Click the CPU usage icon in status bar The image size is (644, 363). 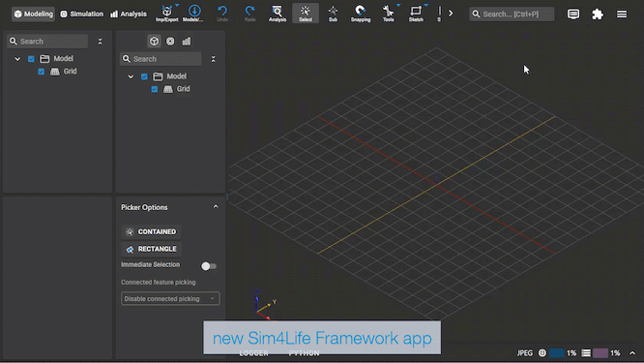click(x=542, y=353)
